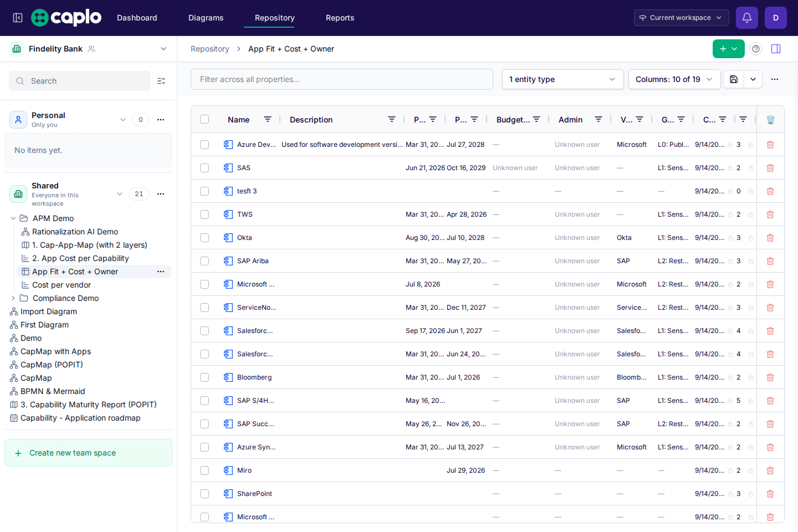The height and width of the screenshot is (532, 798).
Task: Open 1 entity type dropdown
Action: point(562,79)
